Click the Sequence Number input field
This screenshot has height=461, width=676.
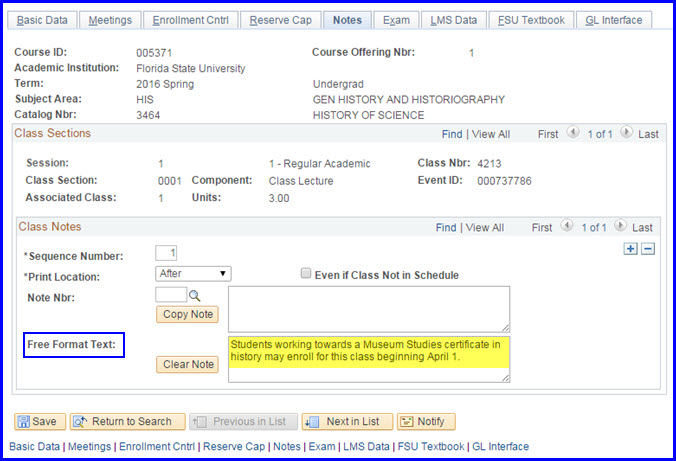point(166,253)
